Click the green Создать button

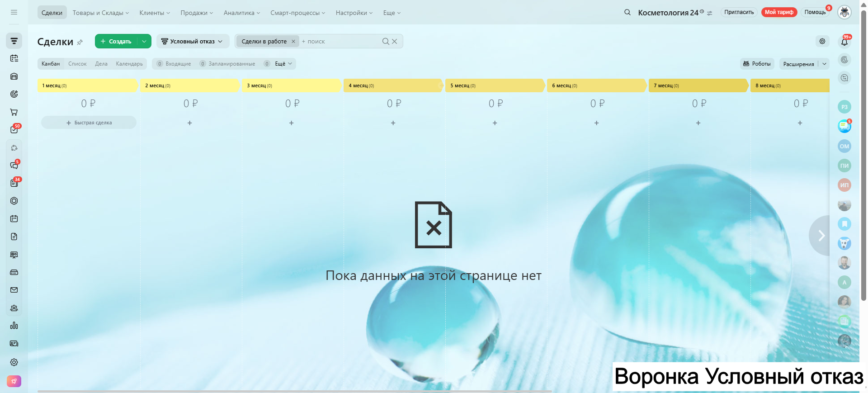[116, 41]
